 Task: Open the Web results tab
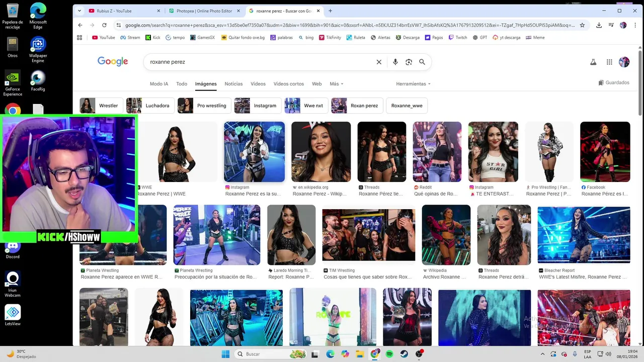(x=316, y=84)
